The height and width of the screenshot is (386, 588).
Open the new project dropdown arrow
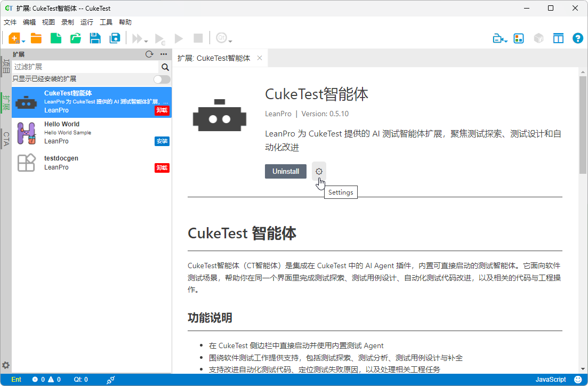[23, 41]
